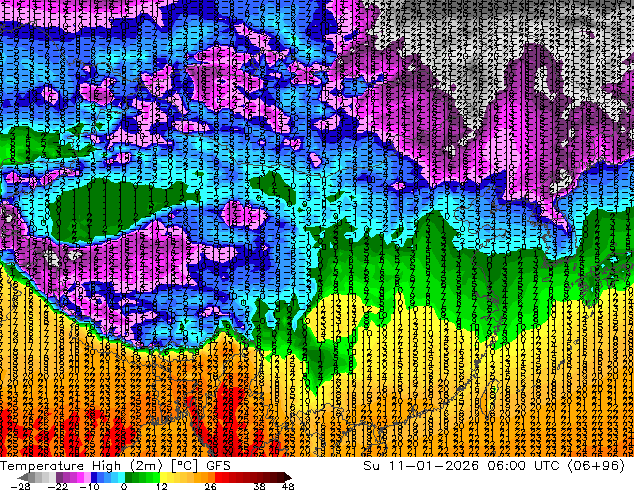Click the bright red legend swatch at 26
This screenshot has height=490, width=634.
tap(218, 477)
